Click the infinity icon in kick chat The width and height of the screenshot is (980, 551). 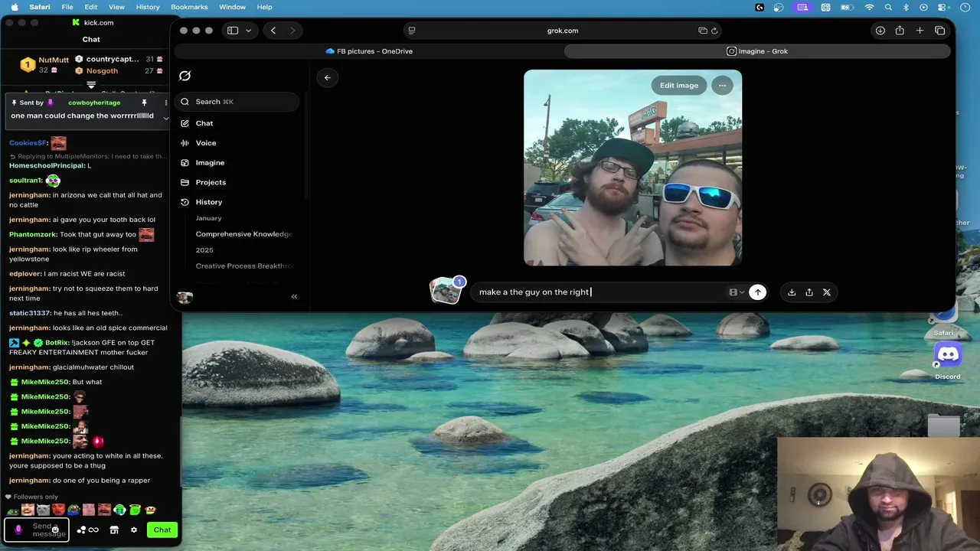93,530
